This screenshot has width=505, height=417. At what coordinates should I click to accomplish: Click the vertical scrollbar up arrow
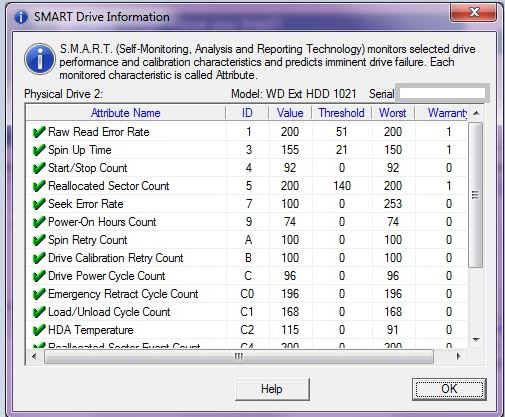click(x=476, y=113)
